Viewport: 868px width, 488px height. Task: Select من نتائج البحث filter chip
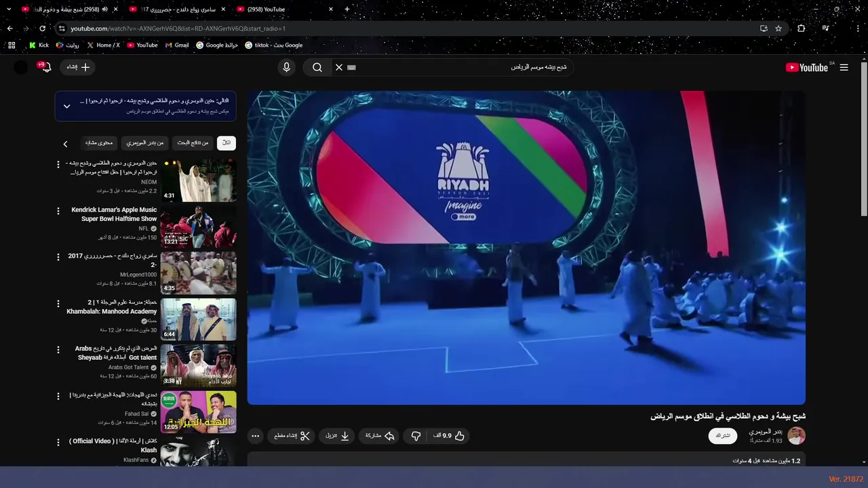[193, 143]
